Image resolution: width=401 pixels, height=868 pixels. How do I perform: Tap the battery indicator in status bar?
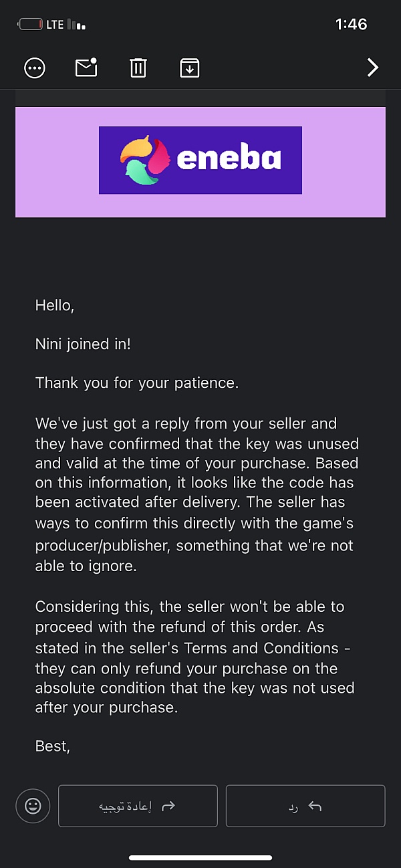click(30, 25)
